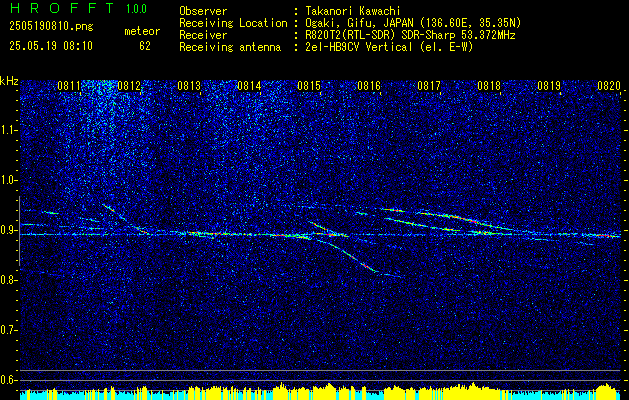Viewport: 629px width, 400px height.
Task: Click the 'Receiver' field label
Action: point(203,35)
